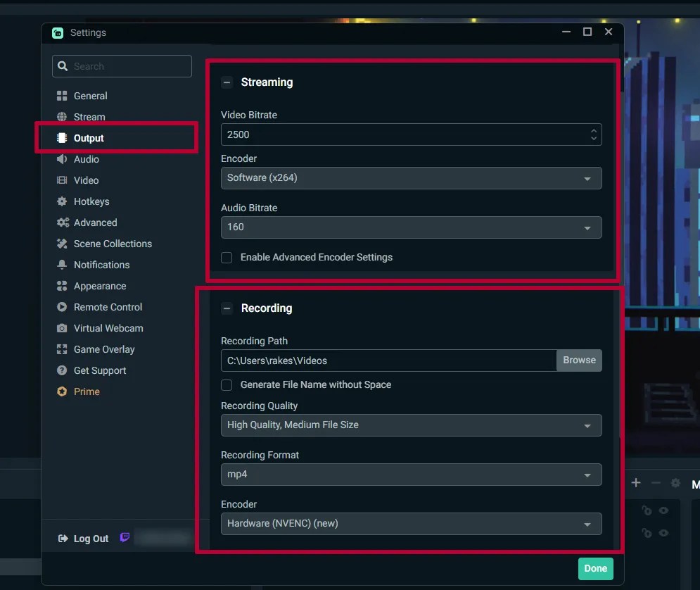Check Generate File Name without Space

coord(227,385)
